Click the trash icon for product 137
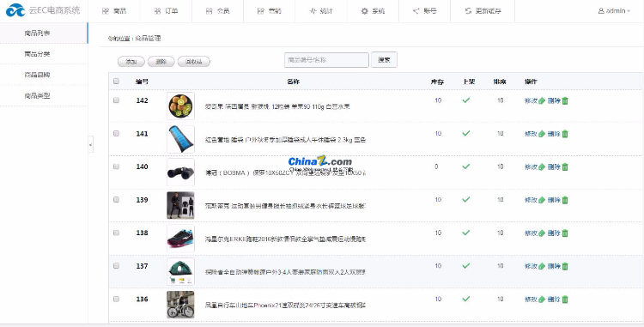 [x=565, y=266]
